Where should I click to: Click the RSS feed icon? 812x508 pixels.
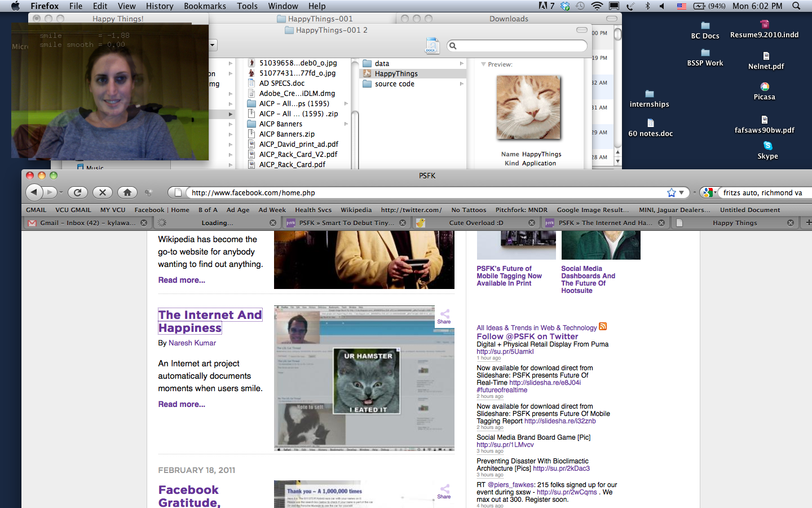pyautogui.click(x=603, y=327)
